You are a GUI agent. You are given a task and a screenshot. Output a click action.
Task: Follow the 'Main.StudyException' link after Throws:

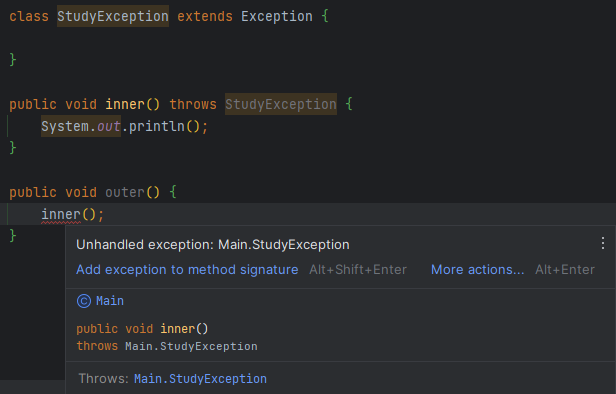pyautogui.click(x=200, y=379)
